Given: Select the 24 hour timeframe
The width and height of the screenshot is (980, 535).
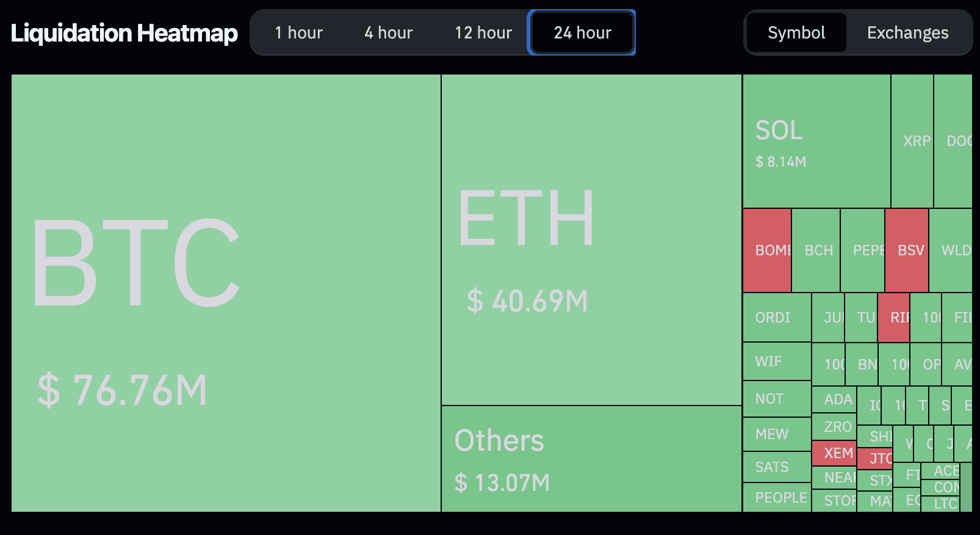Looking at the screenshot, I should click(582, 32).
